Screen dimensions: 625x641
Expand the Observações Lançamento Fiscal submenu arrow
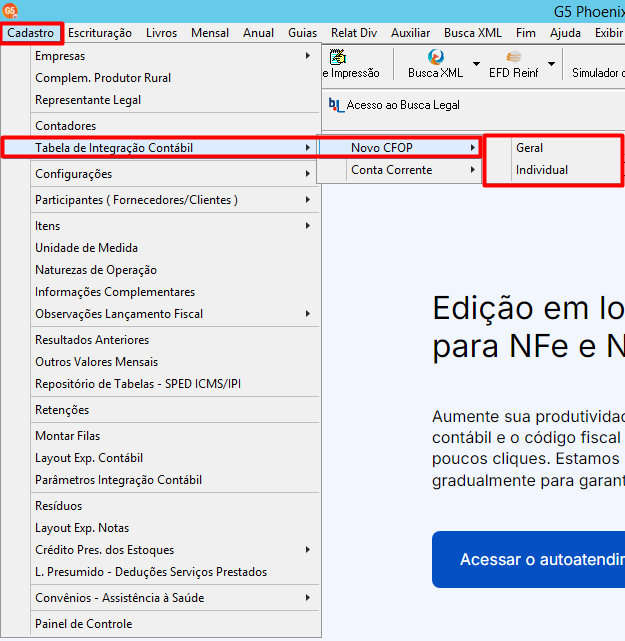point(308,314)
